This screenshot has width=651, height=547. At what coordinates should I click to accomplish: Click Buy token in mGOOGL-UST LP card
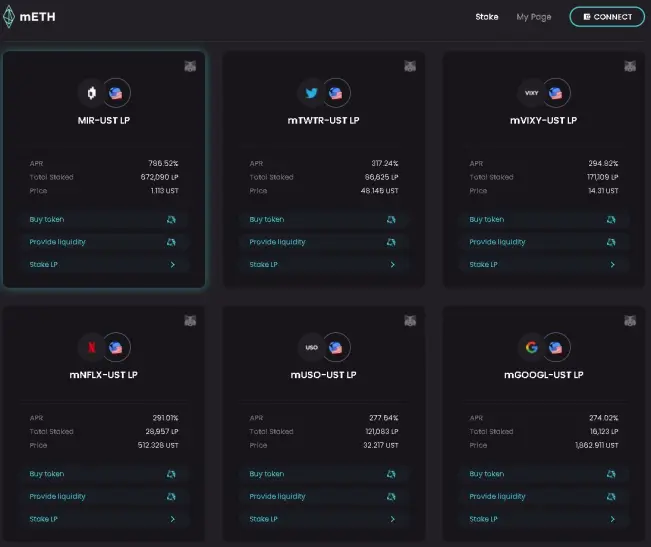pos(543,474)
